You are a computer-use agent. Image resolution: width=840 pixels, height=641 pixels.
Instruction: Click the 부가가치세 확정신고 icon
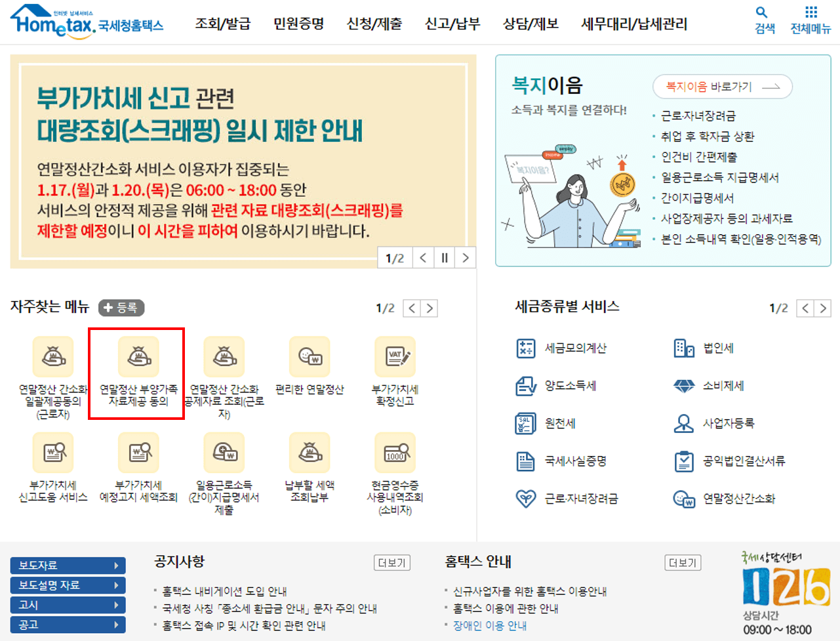tap(395, 356)
